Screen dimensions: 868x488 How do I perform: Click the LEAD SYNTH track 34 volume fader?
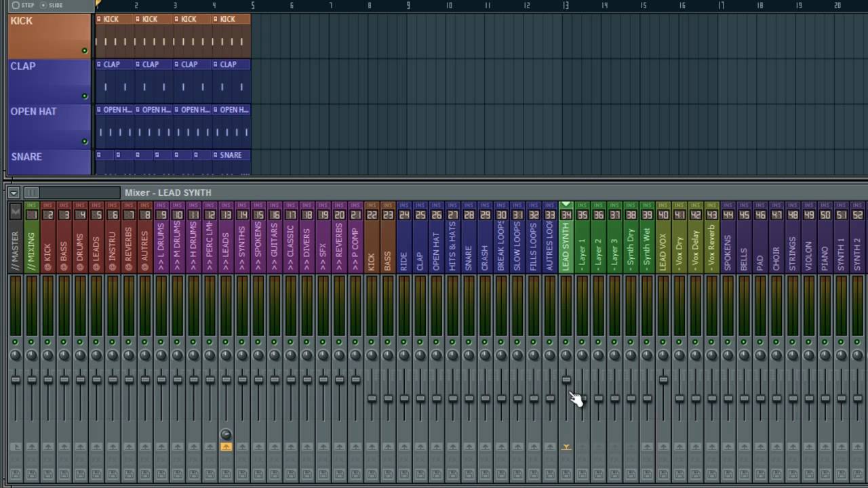click(x=566, y=380)
